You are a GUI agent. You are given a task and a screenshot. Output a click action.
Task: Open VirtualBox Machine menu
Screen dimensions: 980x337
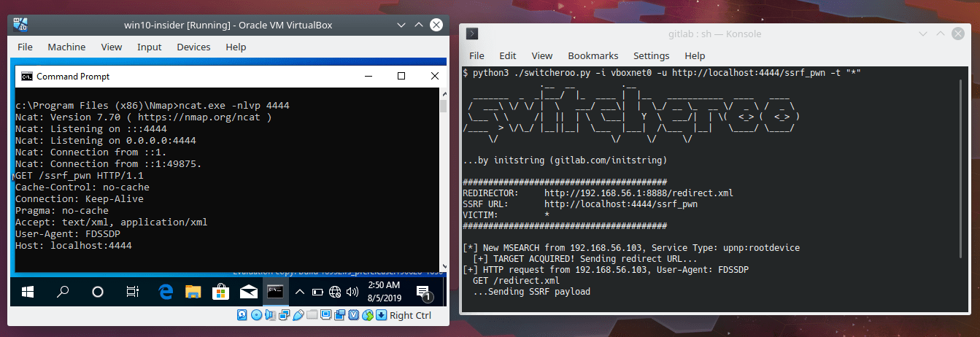[x=66, y=47]
